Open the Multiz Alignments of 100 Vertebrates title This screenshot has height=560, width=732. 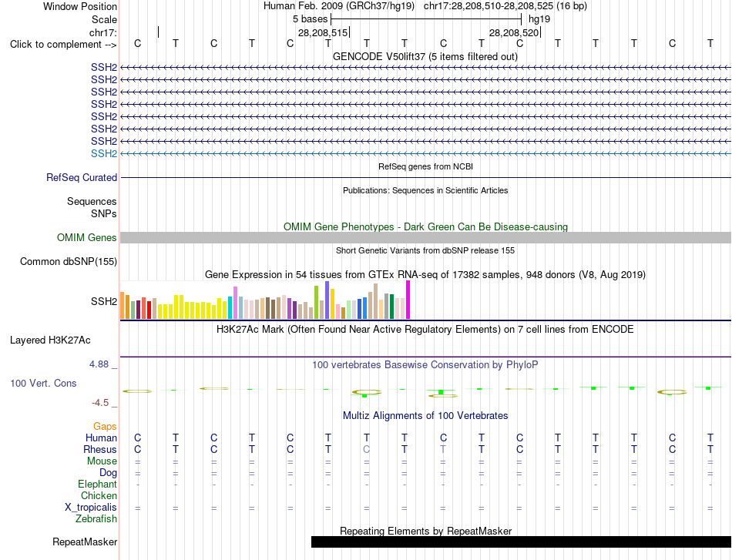coord(425,415)
